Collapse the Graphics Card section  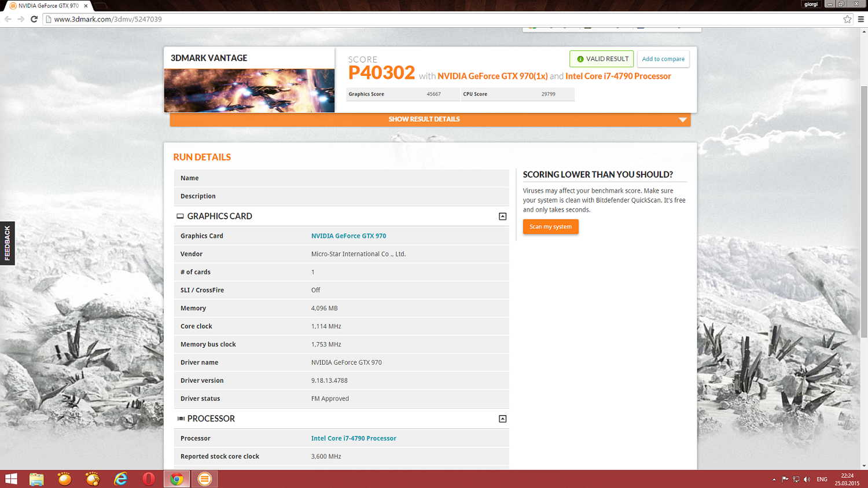(502, 217)
